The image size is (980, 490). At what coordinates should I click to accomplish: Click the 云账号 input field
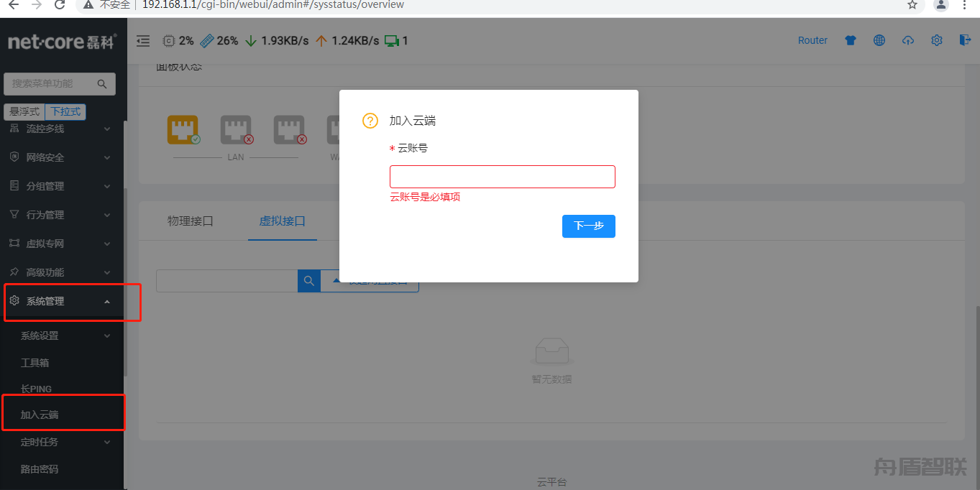(502, 176)
